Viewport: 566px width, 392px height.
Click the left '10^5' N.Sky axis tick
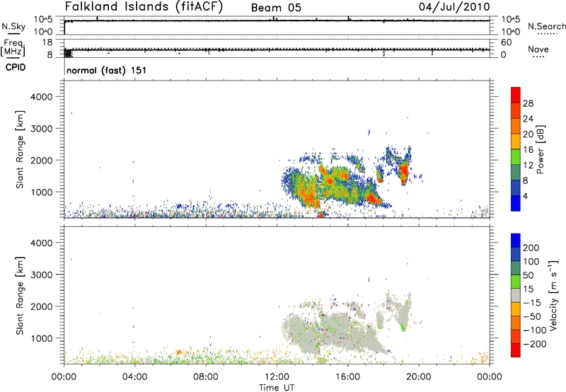(x=43, y=20)
